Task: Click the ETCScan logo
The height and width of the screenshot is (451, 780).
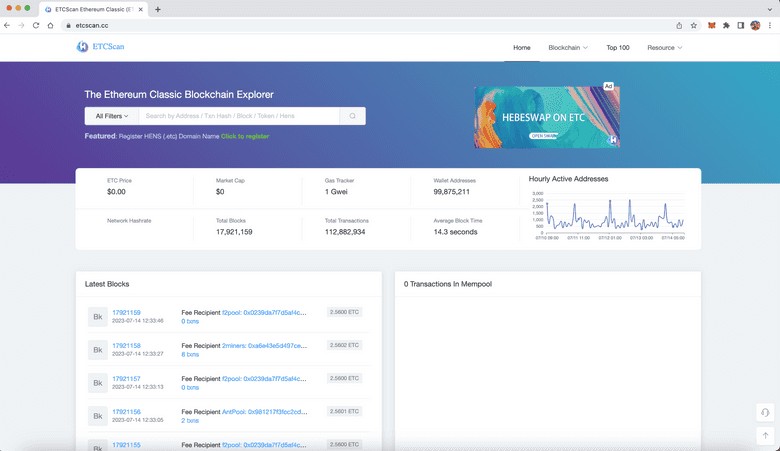Action: pyautogui.click(x=101, y=47)
